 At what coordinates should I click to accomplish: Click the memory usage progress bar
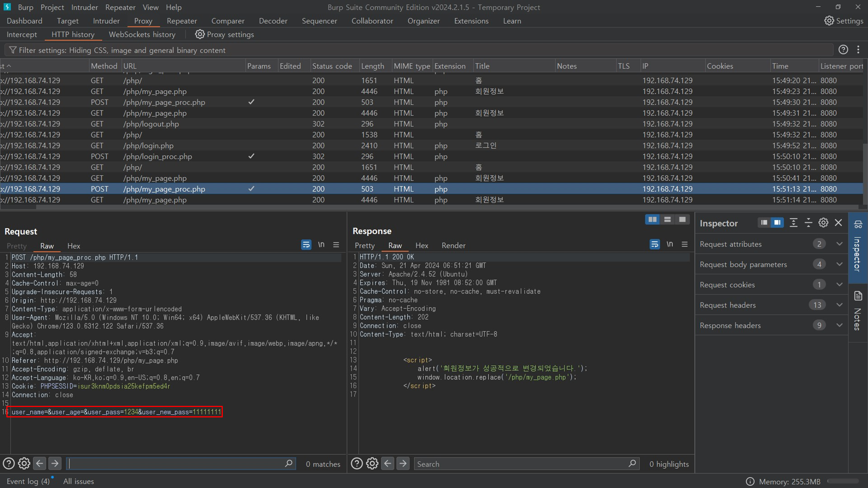(843, 481)
